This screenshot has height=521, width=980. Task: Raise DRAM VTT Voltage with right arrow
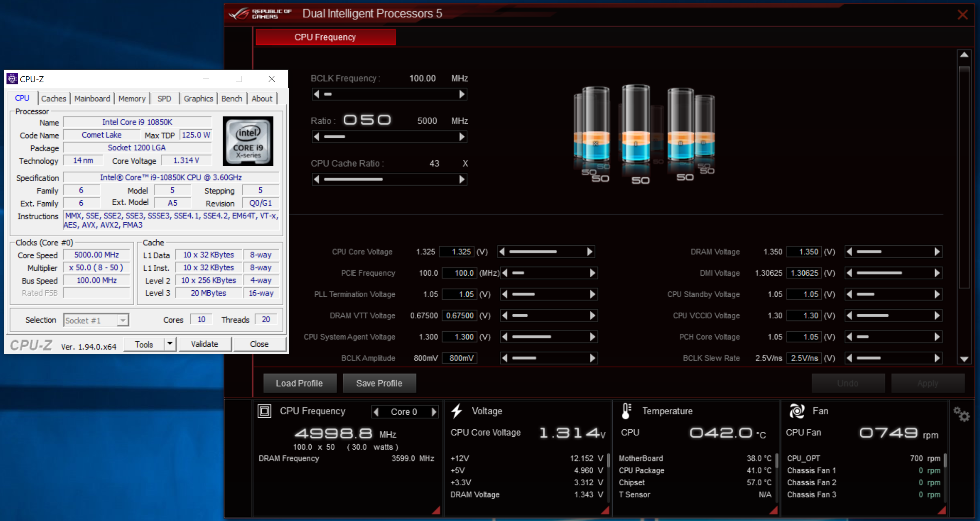pyautogui.click(x=592, y=315)
